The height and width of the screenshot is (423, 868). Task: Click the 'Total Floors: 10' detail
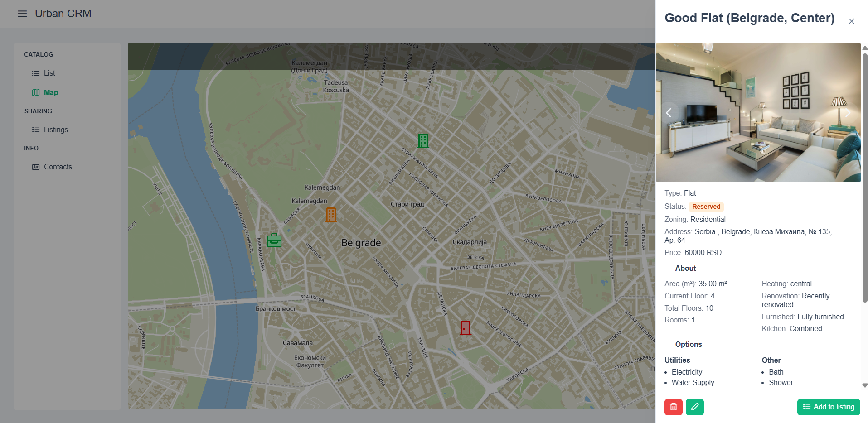pos(689,308)
